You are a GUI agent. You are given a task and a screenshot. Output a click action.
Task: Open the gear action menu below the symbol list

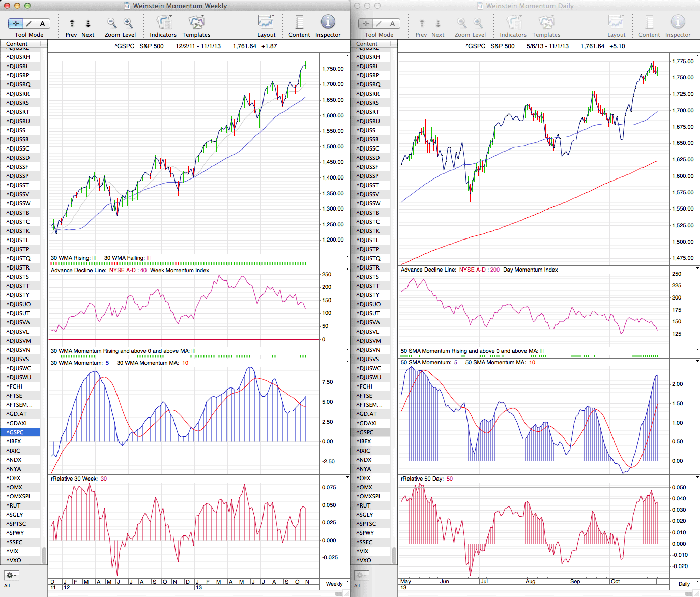pos(12,575)
